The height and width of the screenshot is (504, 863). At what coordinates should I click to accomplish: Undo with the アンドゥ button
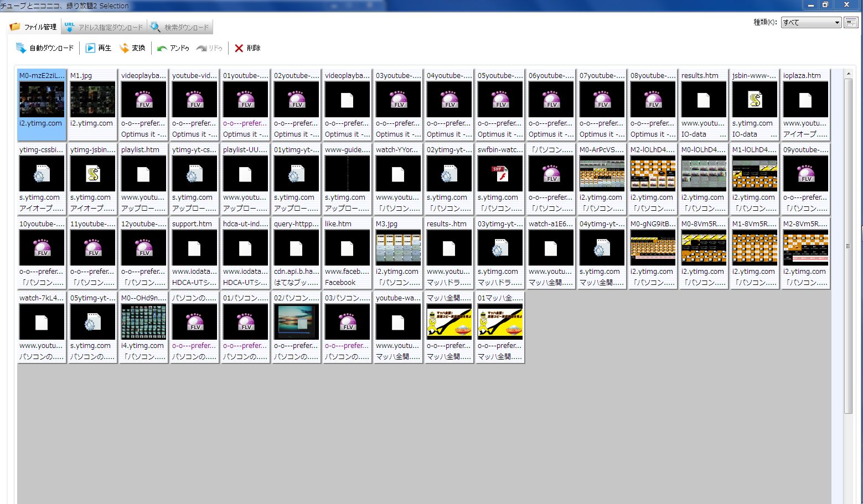(173, 48)
